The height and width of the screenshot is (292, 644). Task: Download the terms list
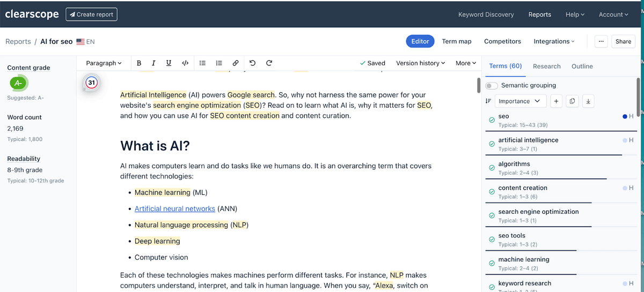point(588,101)
